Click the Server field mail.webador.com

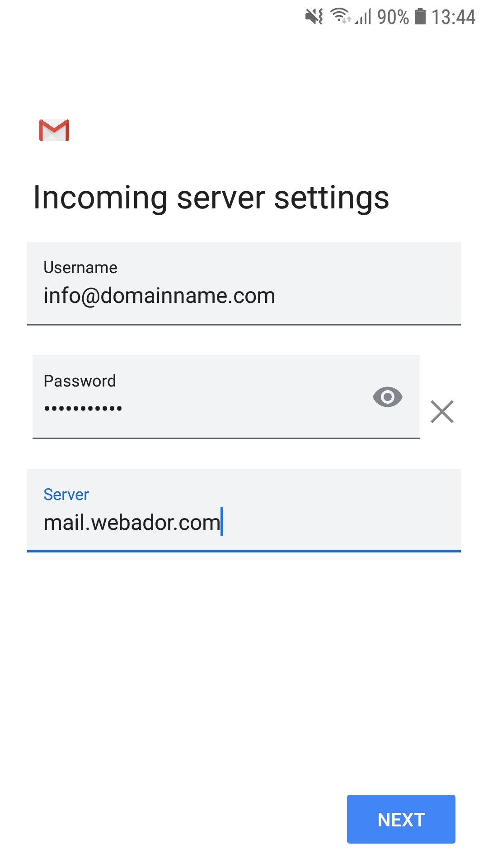244,510
